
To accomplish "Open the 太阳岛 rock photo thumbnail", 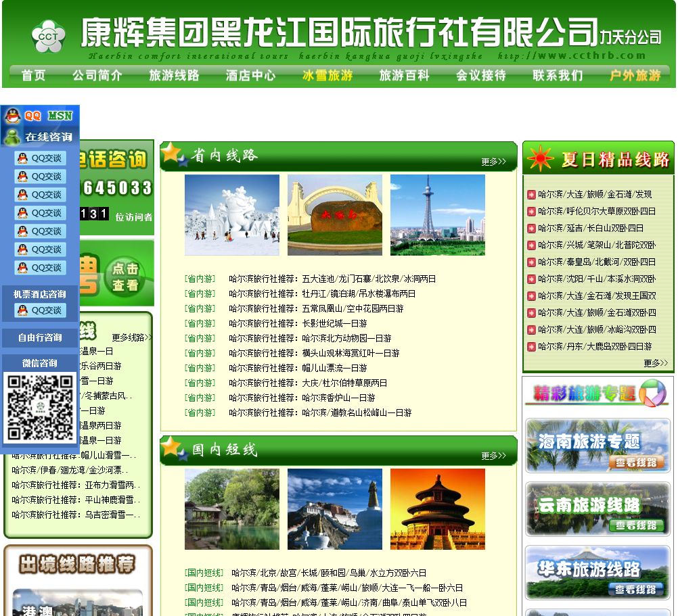I will tap(335, 215).
